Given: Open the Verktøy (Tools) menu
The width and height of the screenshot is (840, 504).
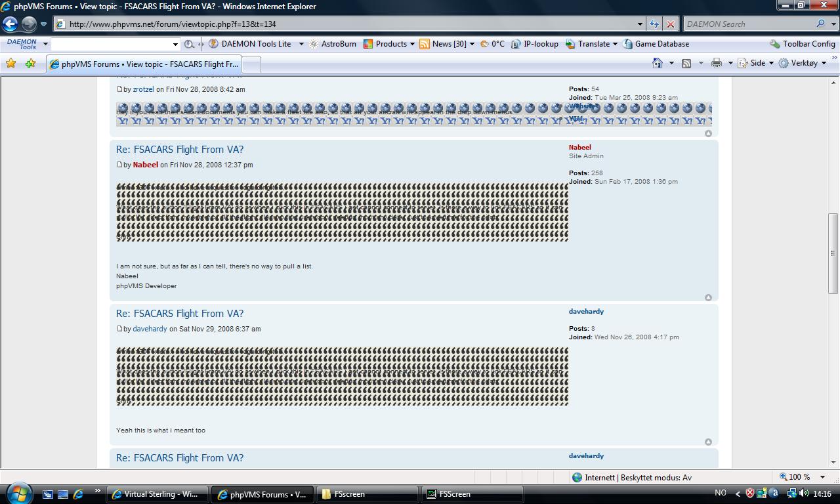Looking at the screenshot, I should click(x=802, y=63).
